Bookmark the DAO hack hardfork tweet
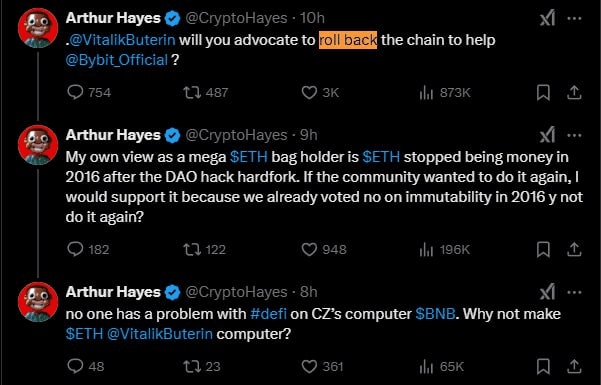601x385 pixels. click(543, 250)
